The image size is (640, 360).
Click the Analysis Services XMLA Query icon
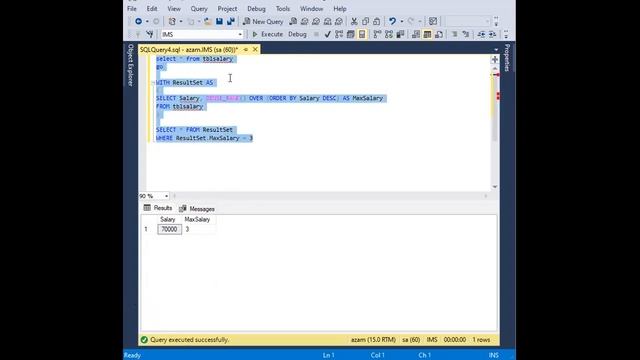click(327, 21)
